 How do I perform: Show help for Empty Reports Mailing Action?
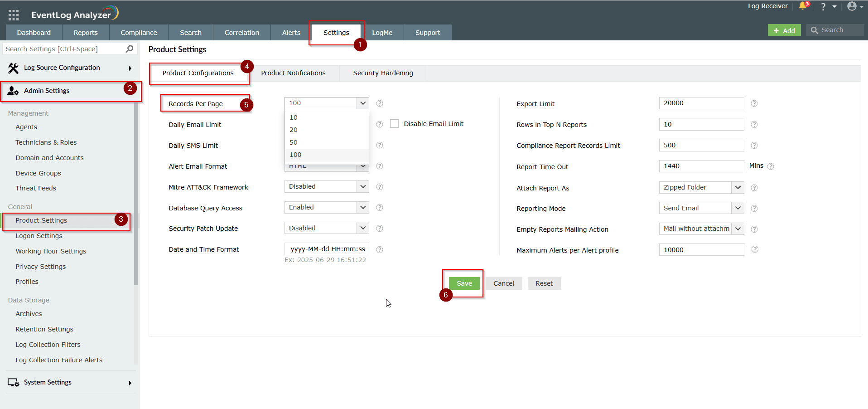click(754, 229)
